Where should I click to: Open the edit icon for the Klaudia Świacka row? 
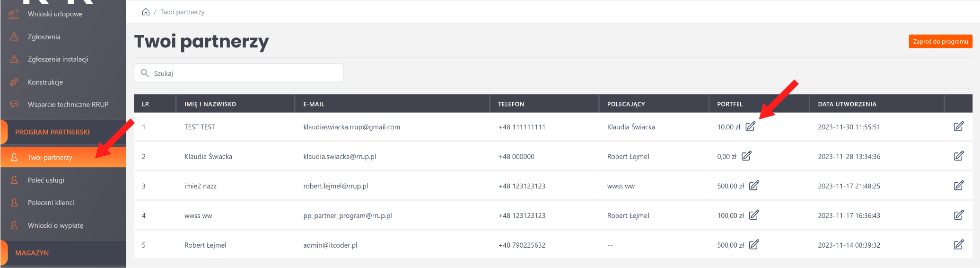point(958,156)
